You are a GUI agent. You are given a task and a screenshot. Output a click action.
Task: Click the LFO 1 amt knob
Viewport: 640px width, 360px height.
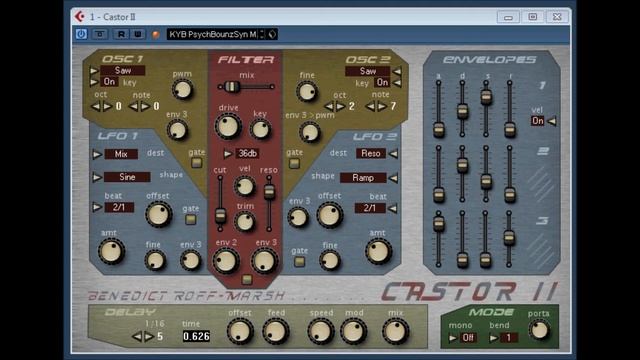pyautogui.click(x=111, y=251)
